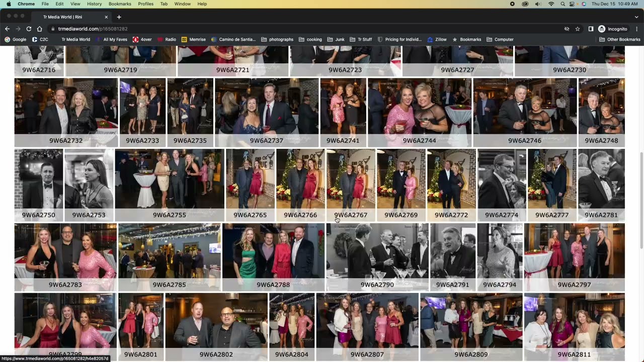This screenshot has width=644, height=362.
Task: Open Pricing for Individ... bookmark
Action: tap(399, 39)
